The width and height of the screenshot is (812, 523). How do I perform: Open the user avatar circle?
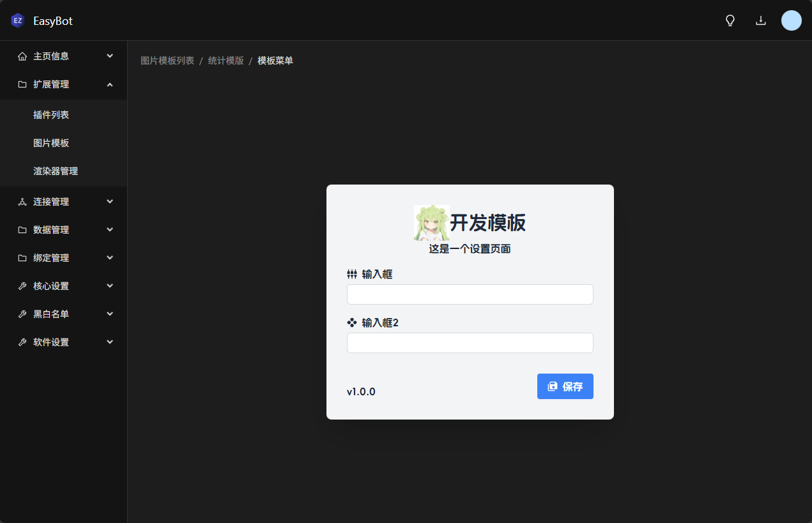(791, 20)
